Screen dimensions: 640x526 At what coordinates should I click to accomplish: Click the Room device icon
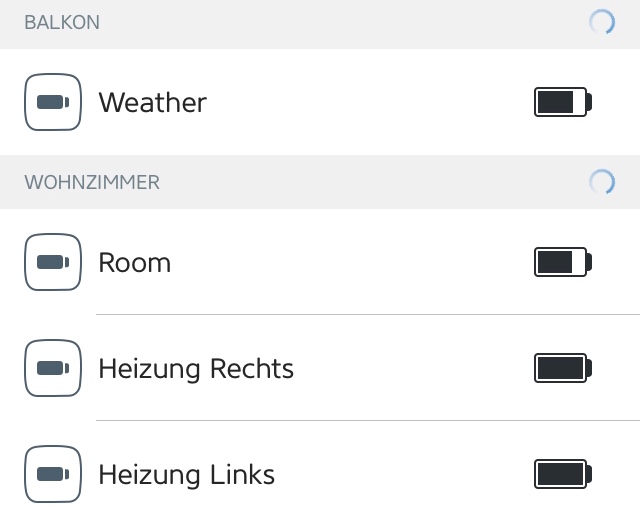52,263
